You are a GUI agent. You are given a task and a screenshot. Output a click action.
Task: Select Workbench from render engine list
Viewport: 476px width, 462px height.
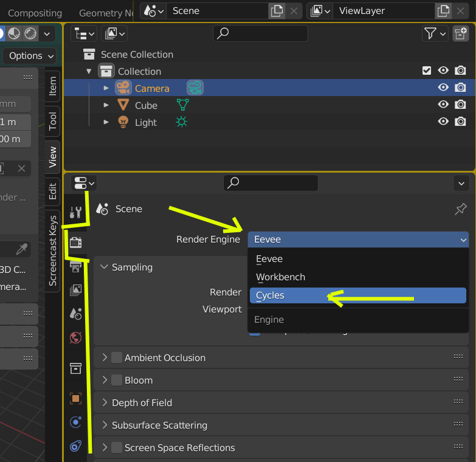click(x=358, y=277)
